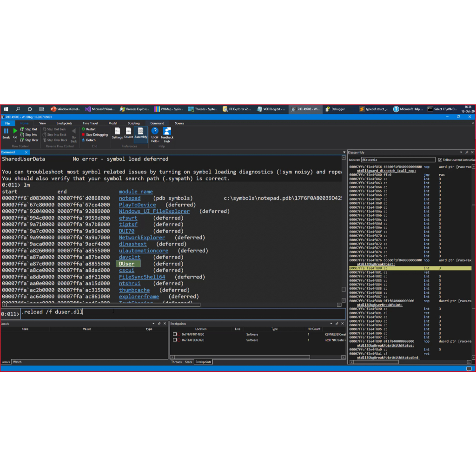
Task: Toggle breakpoint 0x7FFAF264CB20 checkbox
Action: click(x=175, y=340)
